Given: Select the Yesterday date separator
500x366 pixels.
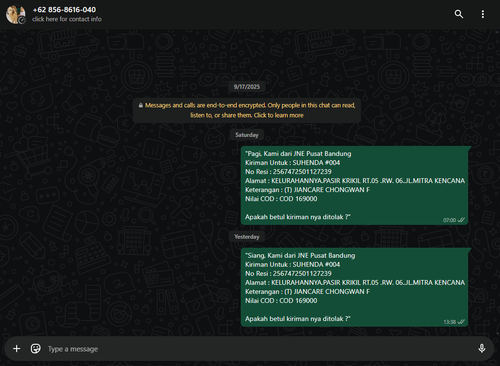Looking at the screenshot, I should [247, 237].
